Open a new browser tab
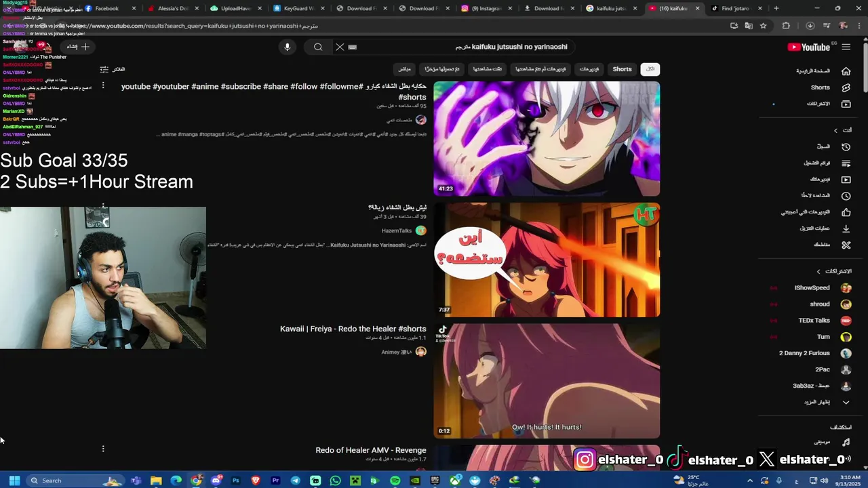 [776, 8]
